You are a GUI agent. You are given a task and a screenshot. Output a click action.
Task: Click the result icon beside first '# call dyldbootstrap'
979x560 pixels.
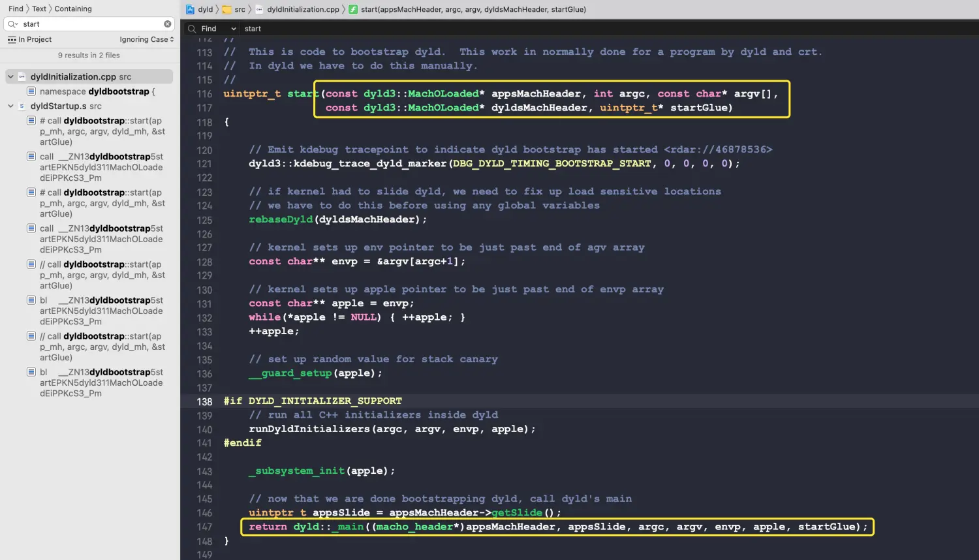pyautogui.click(x=31, y=121)
